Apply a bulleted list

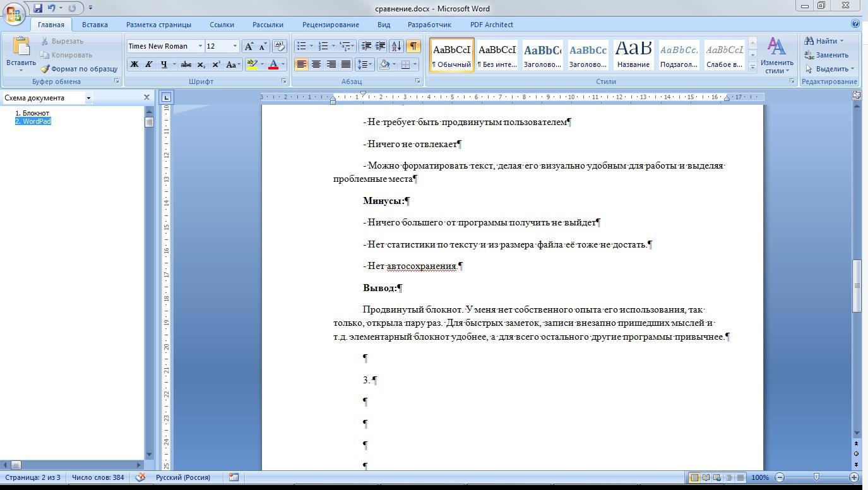[302, 46]
